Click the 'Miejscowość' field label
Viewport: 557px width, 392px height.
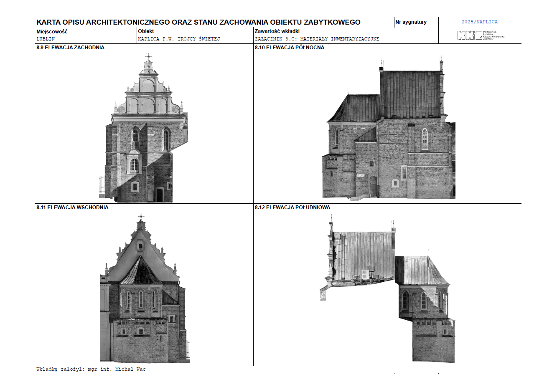52,32
